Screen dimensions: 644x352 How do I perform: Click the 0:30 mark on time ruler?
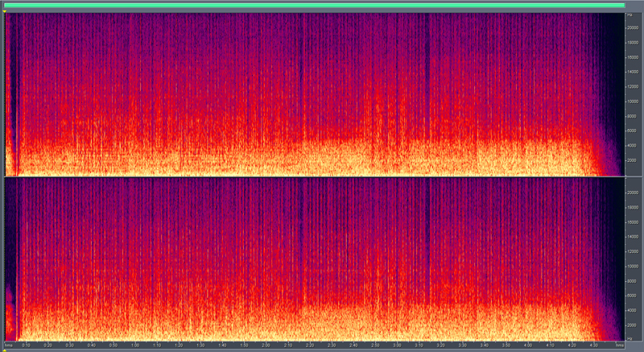(x=70, y=346)
